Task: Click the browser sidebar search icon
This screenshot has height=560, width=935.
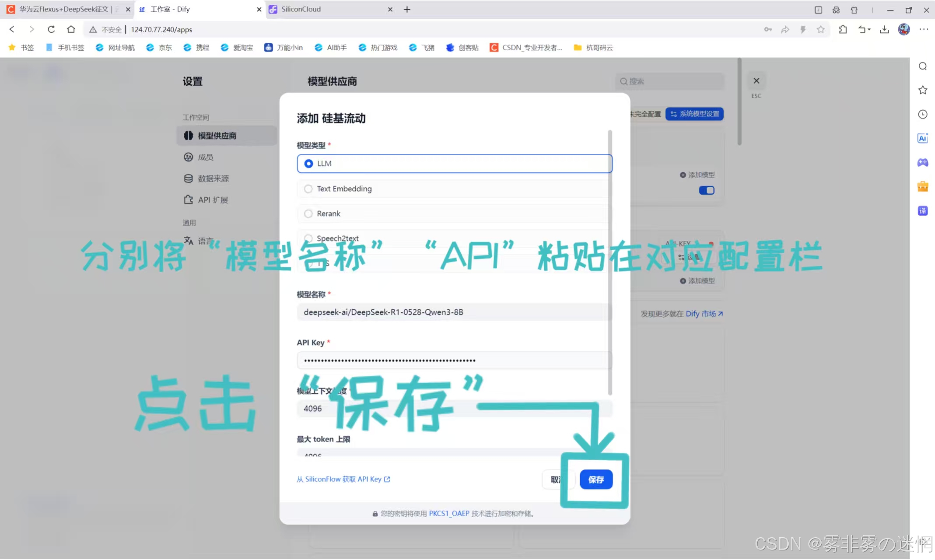Action: 923,66
